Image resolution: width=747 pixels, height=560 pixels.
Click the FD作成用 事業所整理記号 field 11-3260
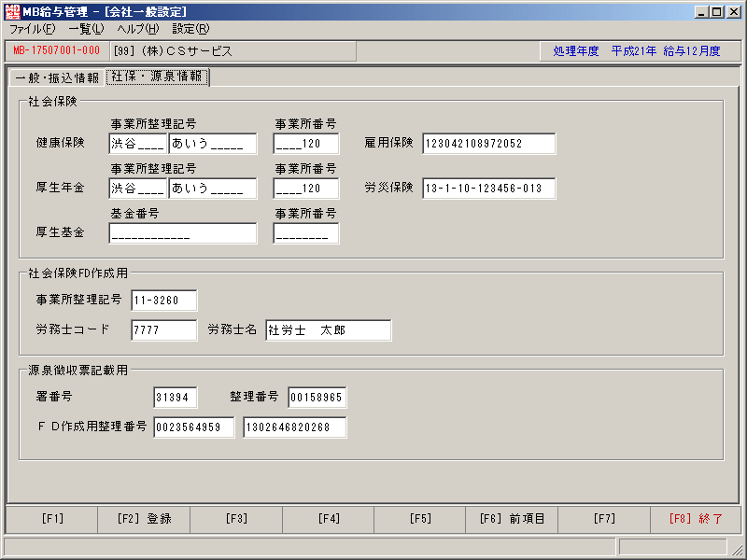point(164,301)
